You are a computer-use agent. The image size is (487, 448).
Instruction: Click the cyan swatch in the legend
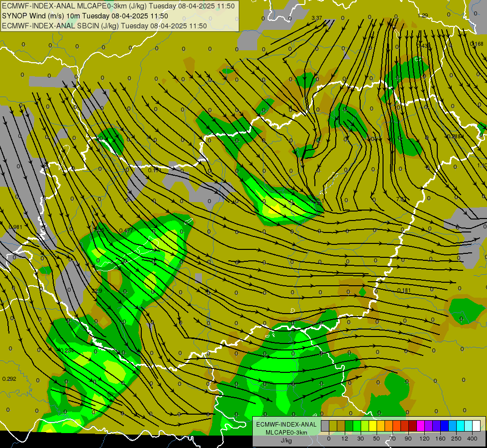point(461,426)
